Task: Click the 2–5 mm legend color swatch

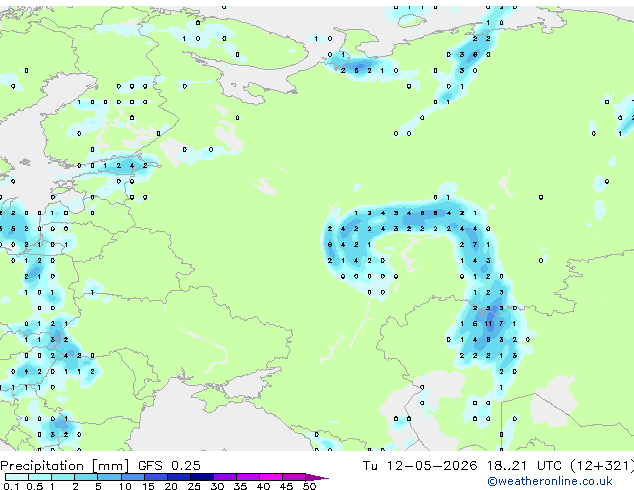Action: [86, 477]
